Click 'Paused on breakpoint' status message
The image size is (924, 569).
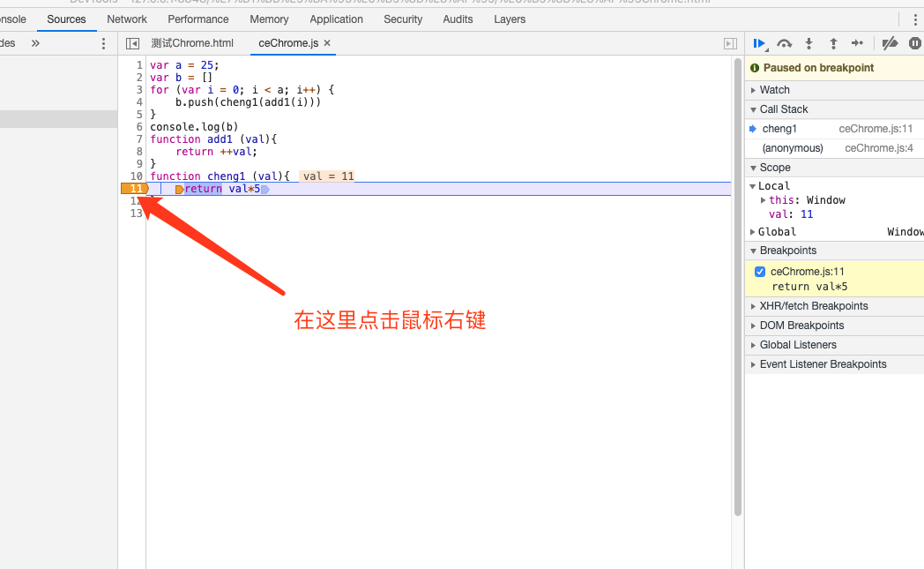[818, 68]
